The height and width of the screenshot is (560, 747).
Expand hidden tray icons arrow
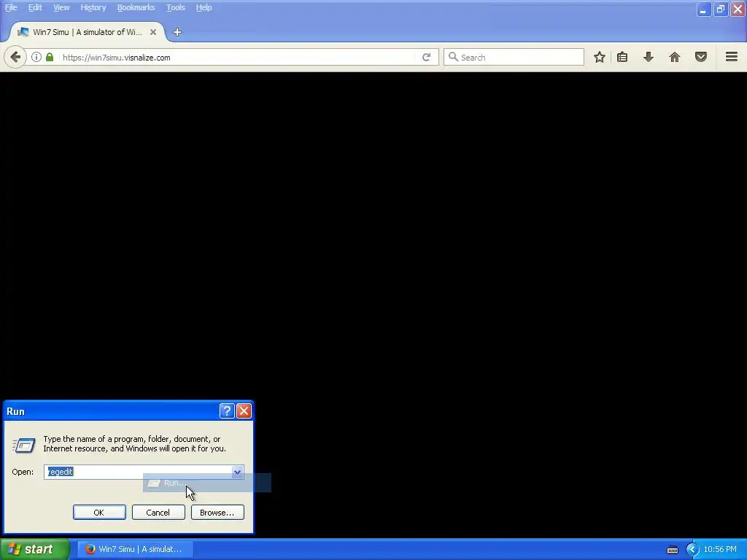pyautogui.click(x=692, y=550)
